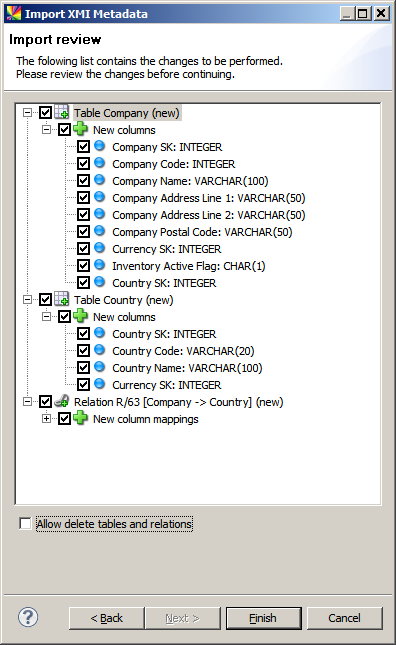Image resolution: width=396 pixels, height=645 pixels.
Task: Collapse the Table Company node
Action: click(28, 112)
